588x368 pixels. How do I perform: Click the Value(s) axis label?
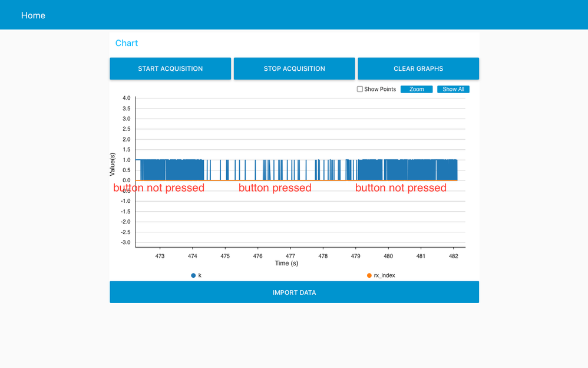click(112, 165)
